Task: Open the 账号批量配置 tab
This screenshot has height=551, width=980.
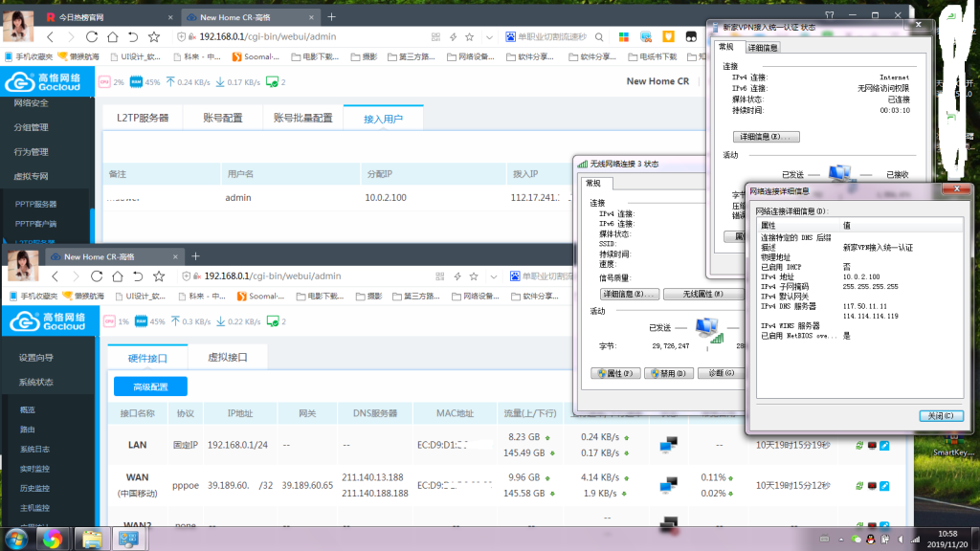Action: coord(302,118)
